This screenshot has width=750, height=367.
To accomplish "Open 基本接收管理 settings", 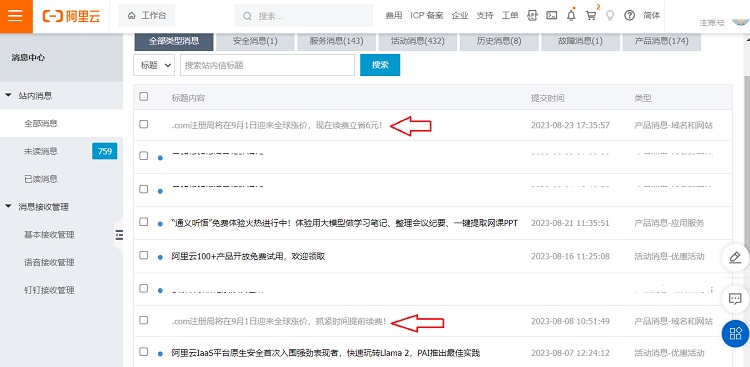I will tap(49, 234).
